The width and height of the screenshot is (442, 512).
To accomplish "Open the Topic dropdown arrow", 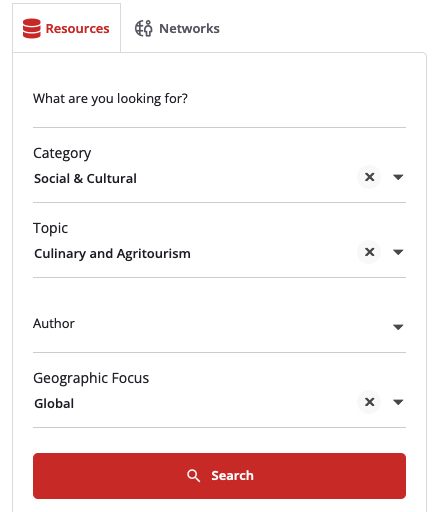I will tap(398, 252).
